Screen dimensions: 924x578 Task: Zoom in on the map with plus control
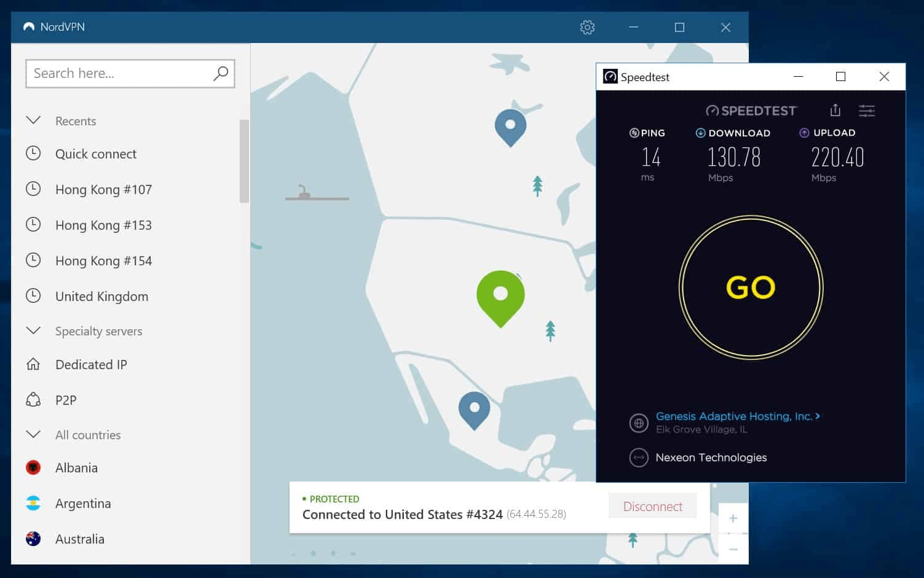click(733, 518)
